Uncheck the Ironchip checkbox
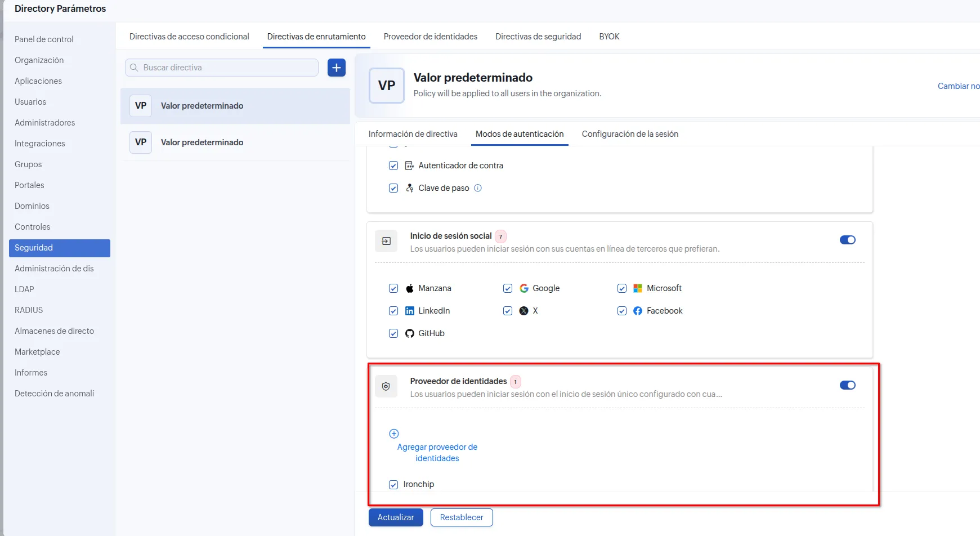Viewport: 980px width, 536px height. point(393,484)
